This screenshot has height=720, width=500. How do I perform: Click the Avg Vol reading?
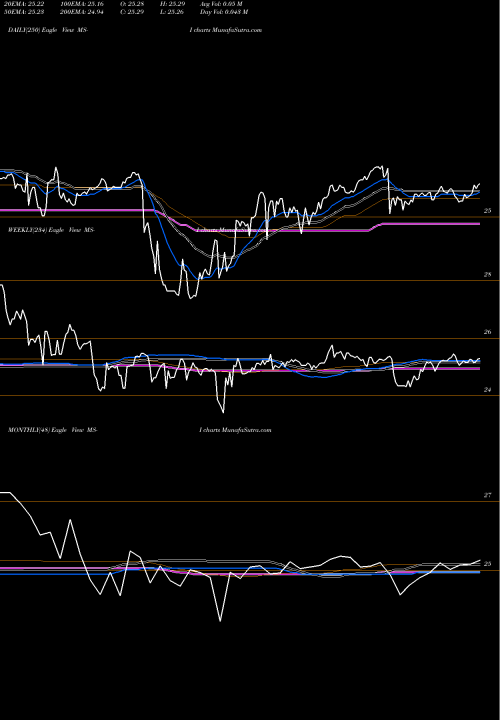221,4
